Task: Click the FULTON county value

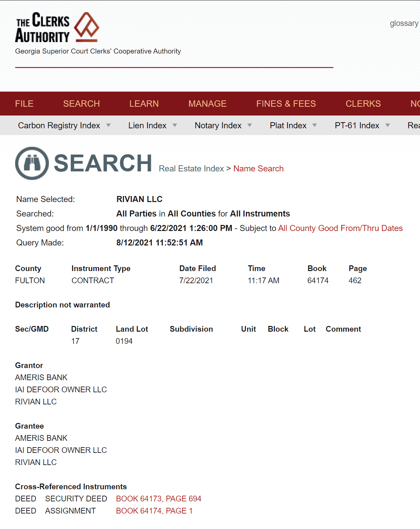Action: [x=30, y=280]
